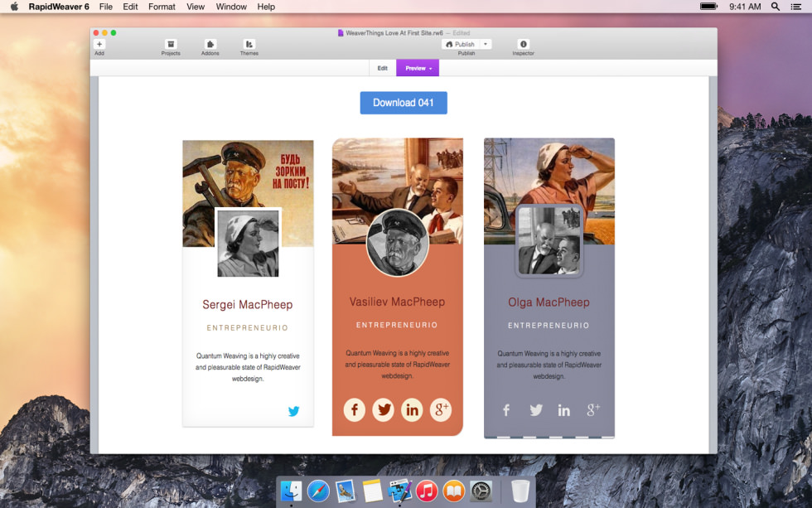The width and height of the screenshot is (812, 508).
Task: Click ENTREPRENEURIO text on Vasiliev card
Action: (x=397, y=325)
